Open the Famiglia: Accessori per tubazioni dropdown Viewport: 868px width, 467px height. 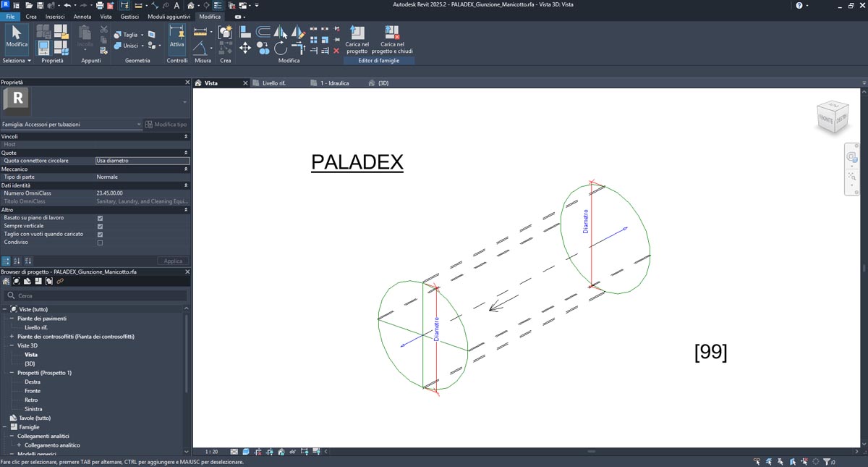tap(139, 125)
